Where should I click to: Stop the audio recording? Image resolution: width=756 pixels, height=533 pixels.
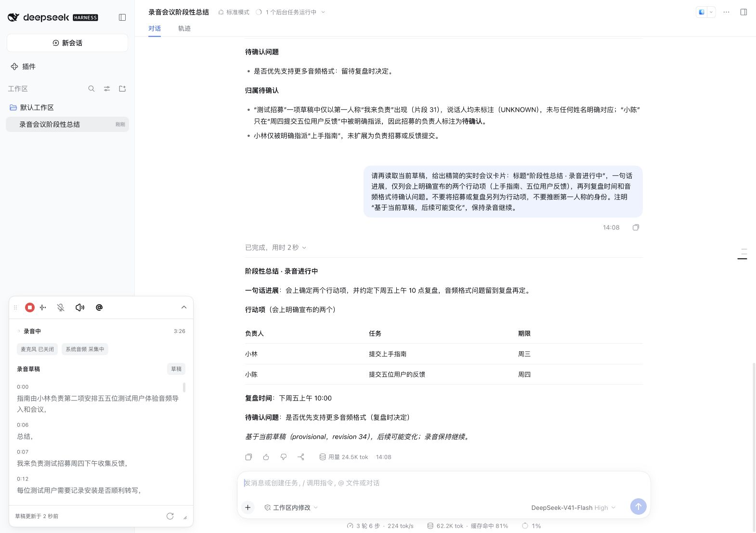point(30,307)
